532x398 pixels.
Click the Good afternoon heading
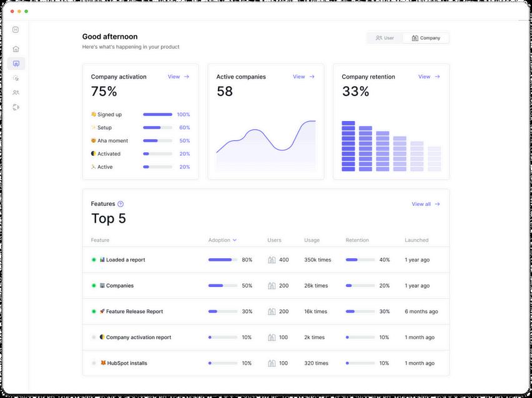click(110, 37)
